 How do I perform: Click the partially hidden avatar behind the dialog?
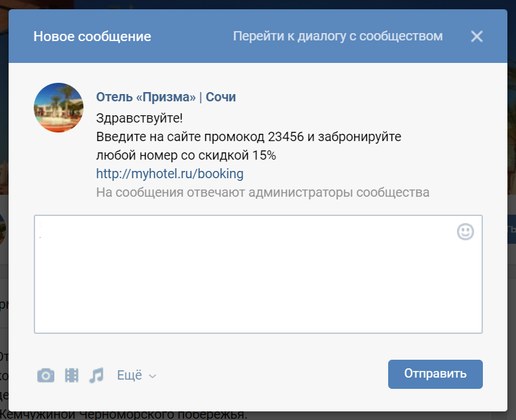pos(3,229)
